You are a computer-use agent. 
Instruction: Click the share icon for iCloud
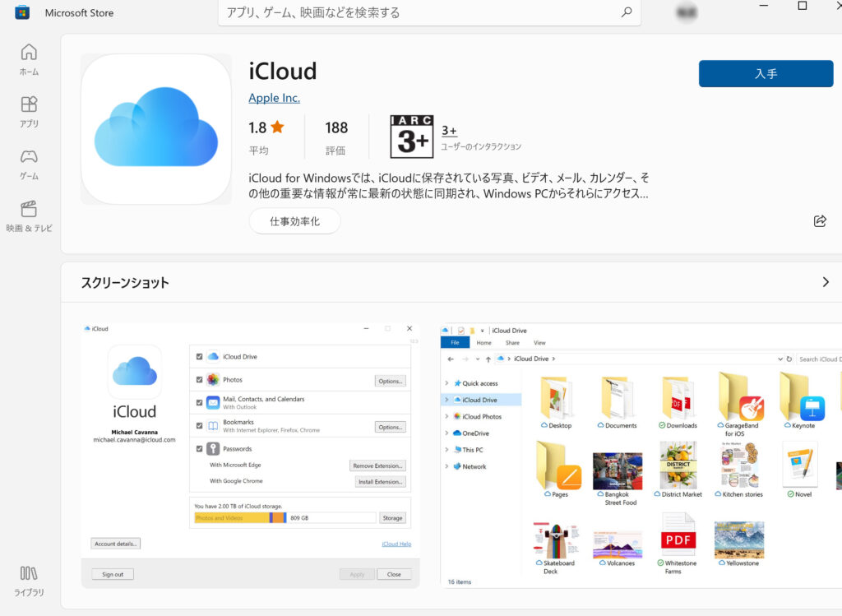(820, 220)
